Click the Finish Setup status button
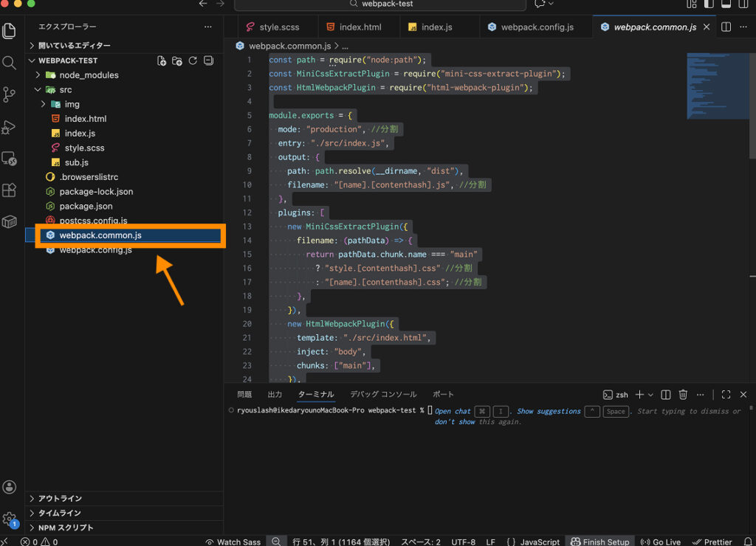This screenshot has height=546, width=756. click(599, 542)
